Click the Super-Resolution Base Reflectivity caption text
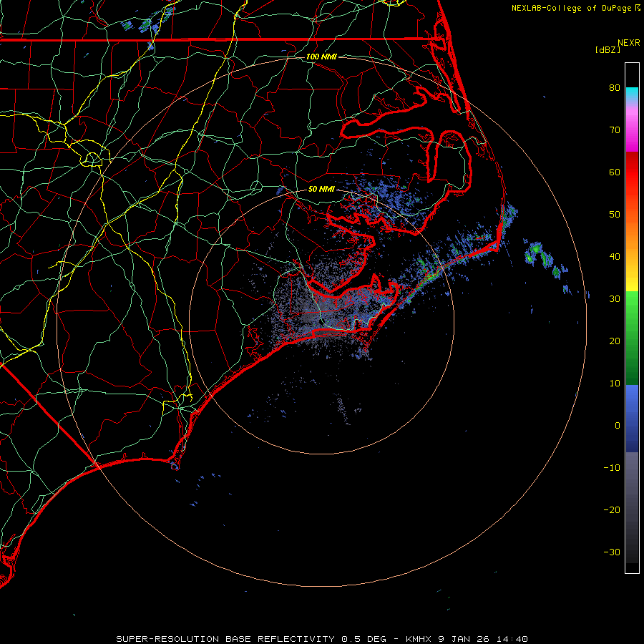Screen dimensions: 644x644 coord(321,639)
